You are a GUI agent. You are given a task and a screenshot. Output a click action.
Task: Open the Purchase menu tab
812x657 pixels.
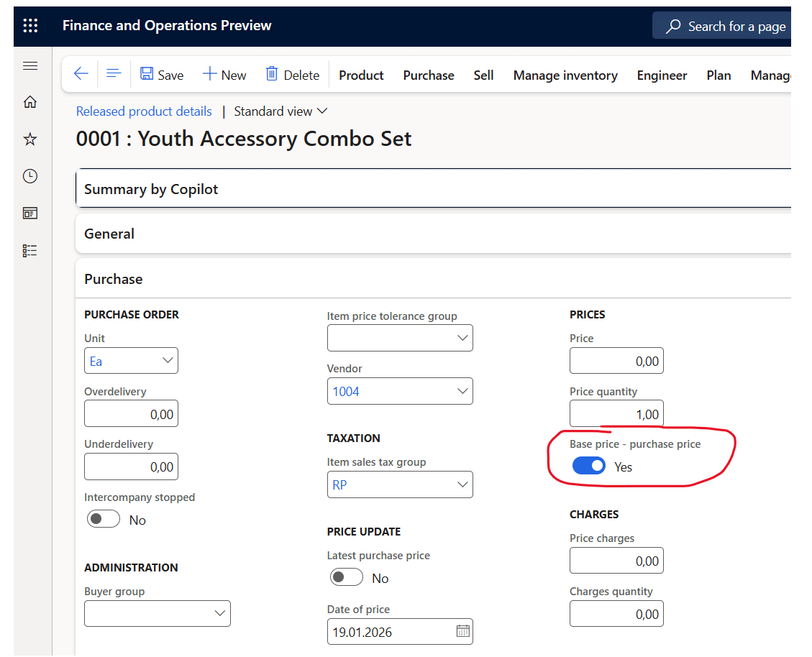[x=429, y=75]
